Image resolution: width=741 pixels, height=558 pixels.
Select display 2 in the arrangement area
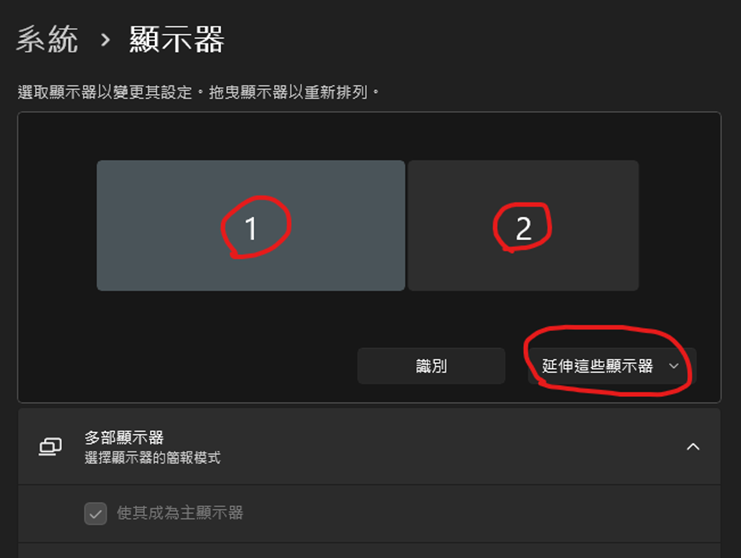click(x=523, y=225)
